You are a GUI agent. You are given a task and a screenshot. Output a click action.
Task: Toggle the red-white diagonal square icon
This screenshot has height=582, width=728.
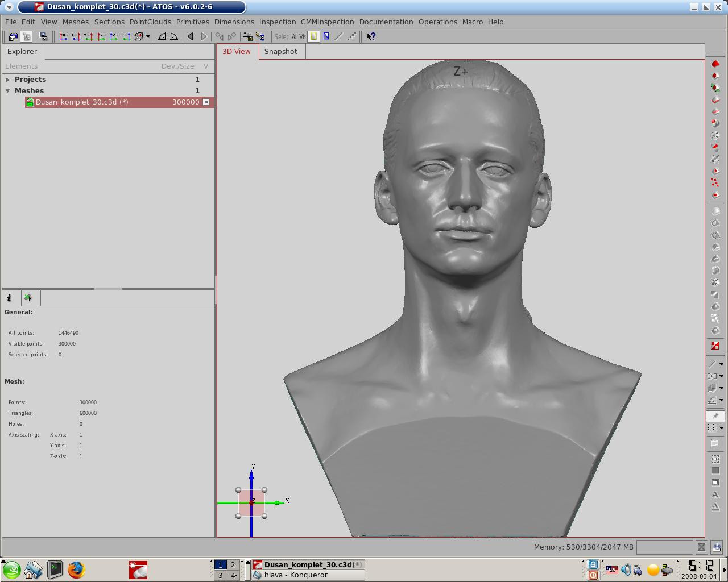(x=715, y=346)
